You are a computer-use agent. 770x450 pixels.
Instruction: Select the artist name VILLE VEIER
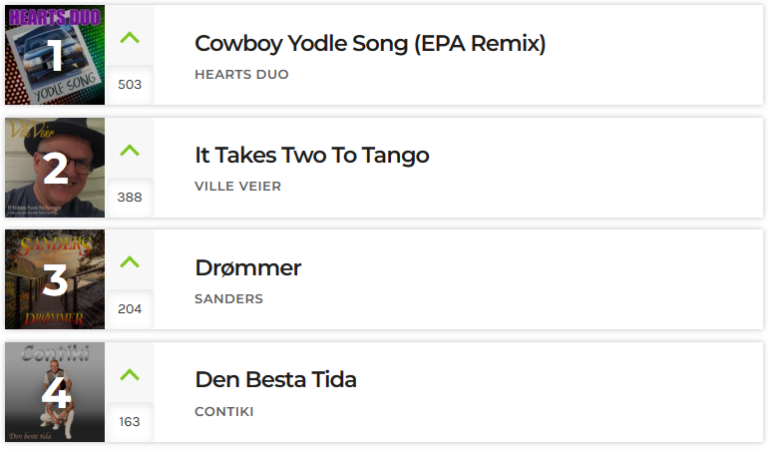point(238,187)
